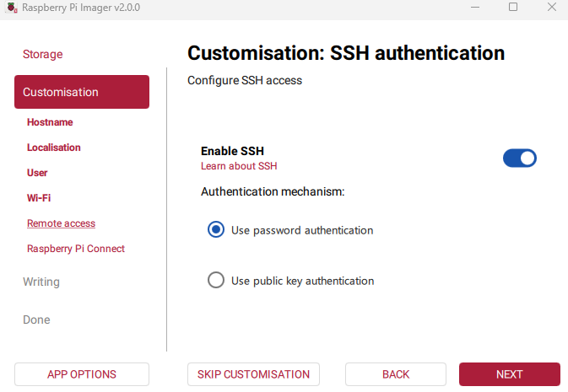Proceed by clicking NEXT
Image resolution: width=568 pixels, height=392 pixels.
(x=509, y=374)
